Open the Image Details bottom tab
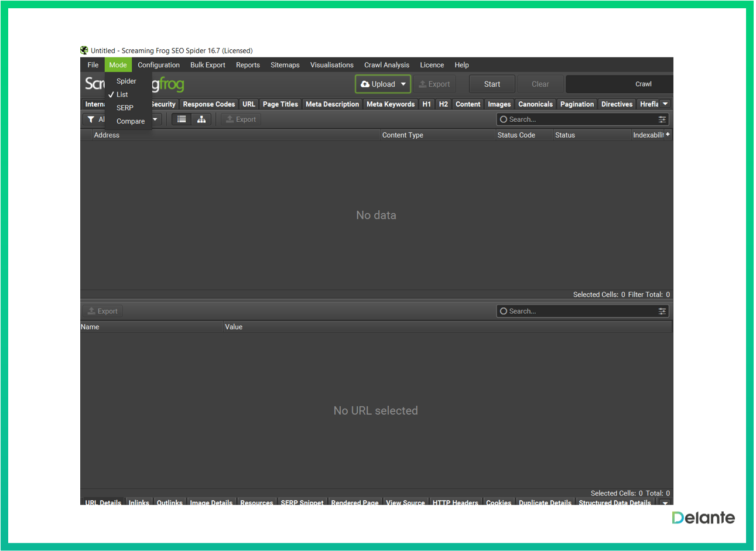756x551 pixels. 211,502
